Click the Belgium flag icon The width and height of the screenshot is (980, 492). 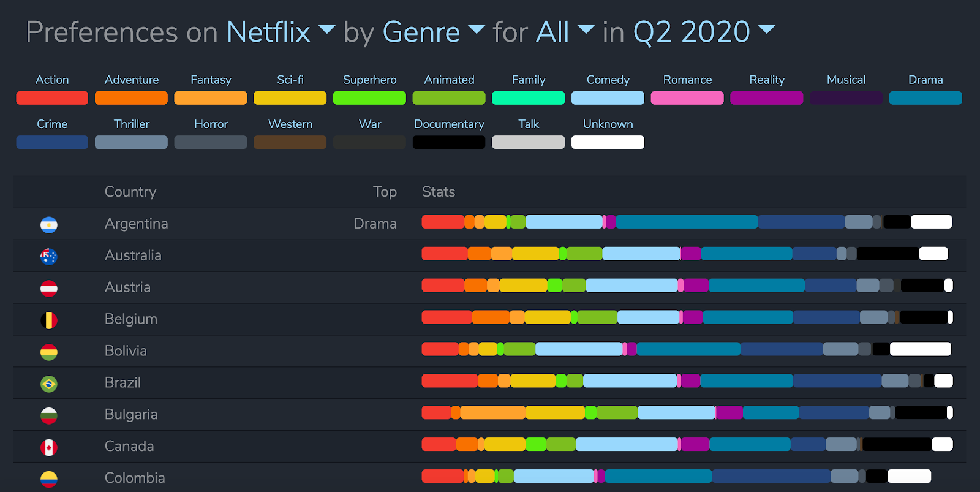[49, 320]
